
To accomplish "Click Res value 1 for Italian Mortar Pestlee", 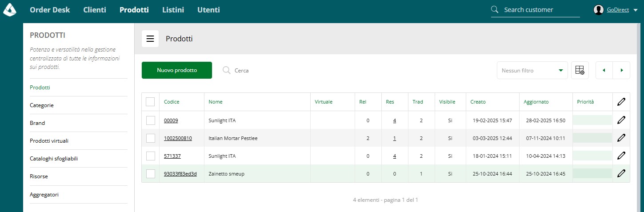I will (x=395, y=138).
